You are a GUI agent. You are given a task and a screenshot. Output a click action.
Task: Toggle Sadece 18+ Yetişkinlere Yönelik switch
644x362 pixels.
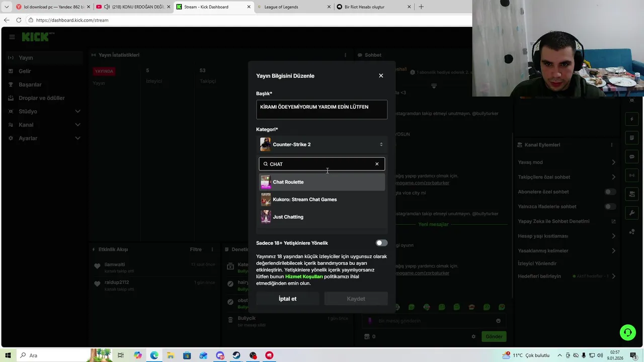382,243
